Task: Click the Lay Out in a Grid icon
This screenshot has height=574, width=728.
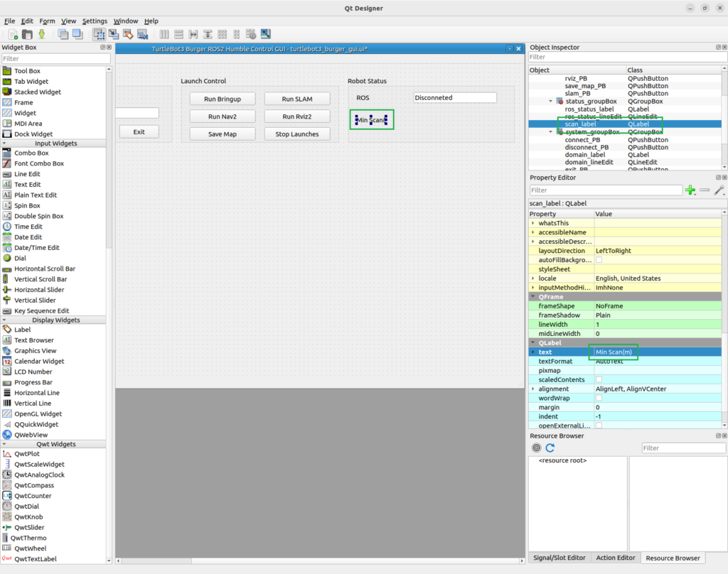Action: (223, 34)
